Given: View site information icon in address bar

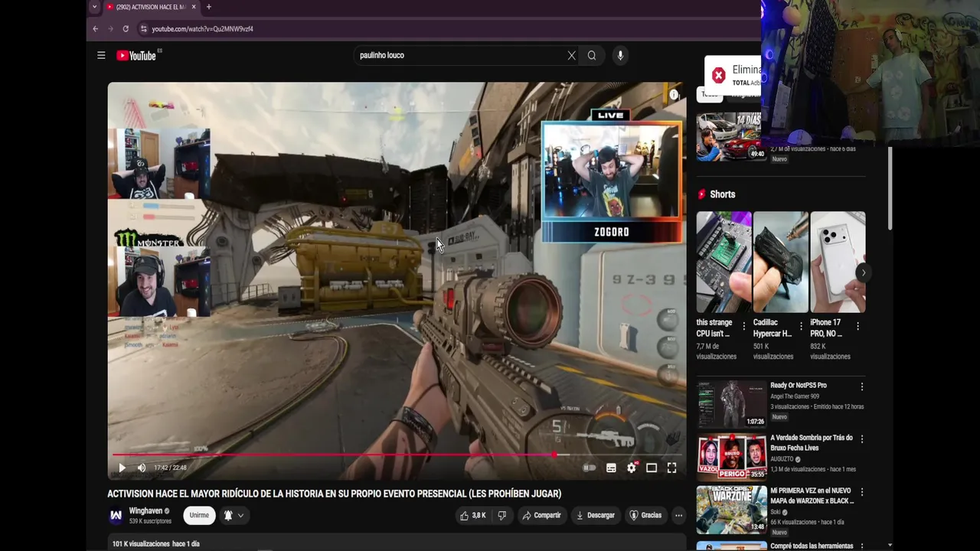Looking at the screenshot, I should [143, 29].
